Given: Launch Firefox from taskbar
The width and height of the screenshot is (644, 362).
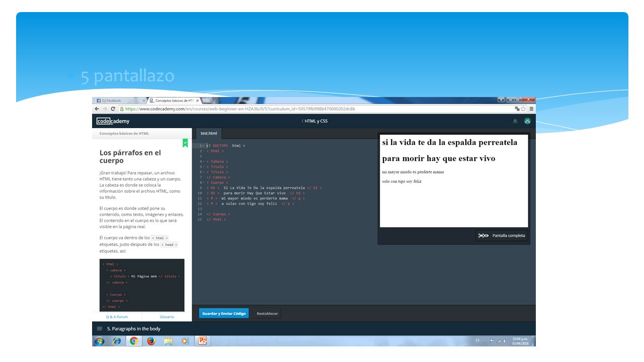Looking at the screenshot, I should point(151,341).
